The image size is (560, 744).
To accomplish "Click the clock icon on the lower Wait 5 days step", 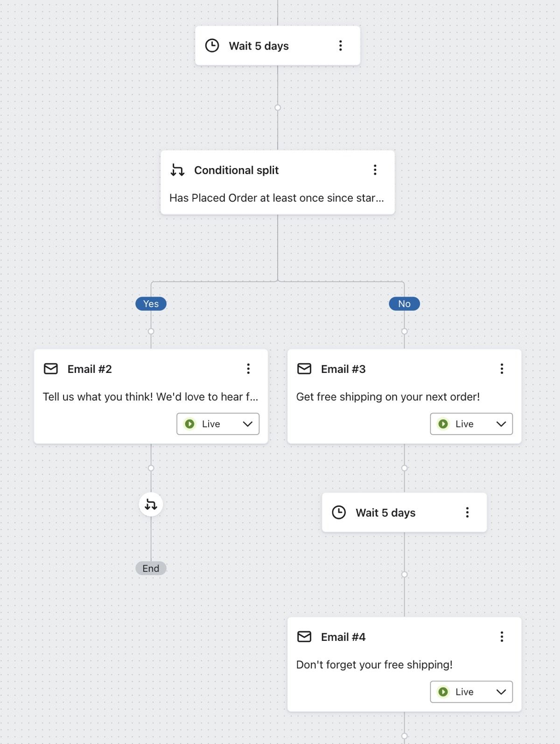I will click(339, 512).
